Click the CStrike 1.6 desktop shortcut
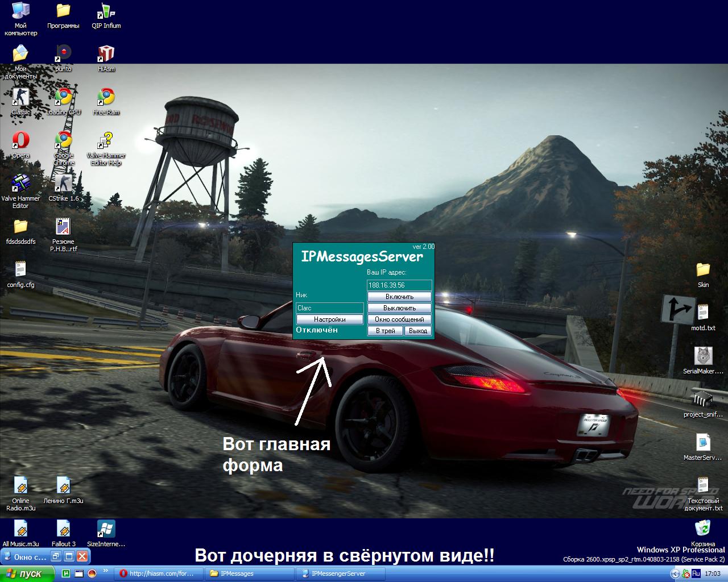Viewport: 728px width, 582px height. [64, 184]
